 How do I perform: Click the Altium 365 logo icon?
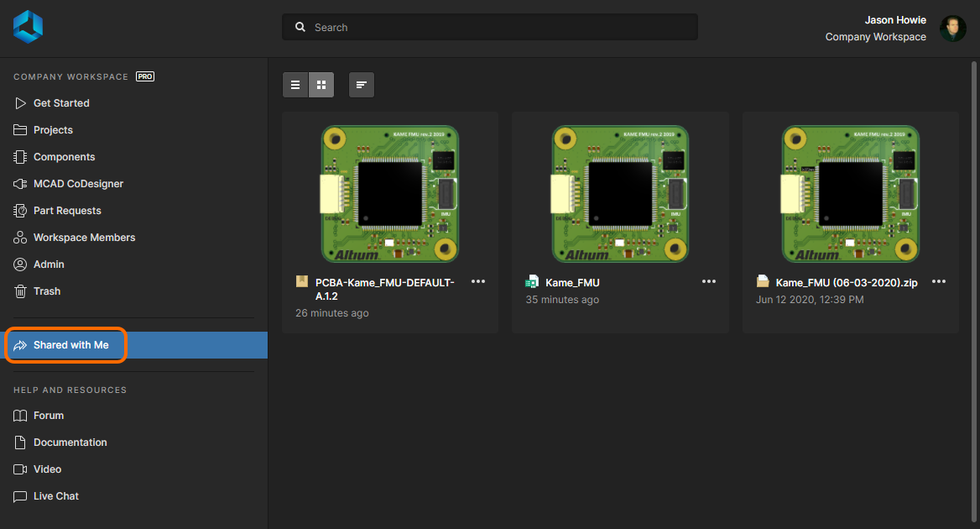click(28, 27)
